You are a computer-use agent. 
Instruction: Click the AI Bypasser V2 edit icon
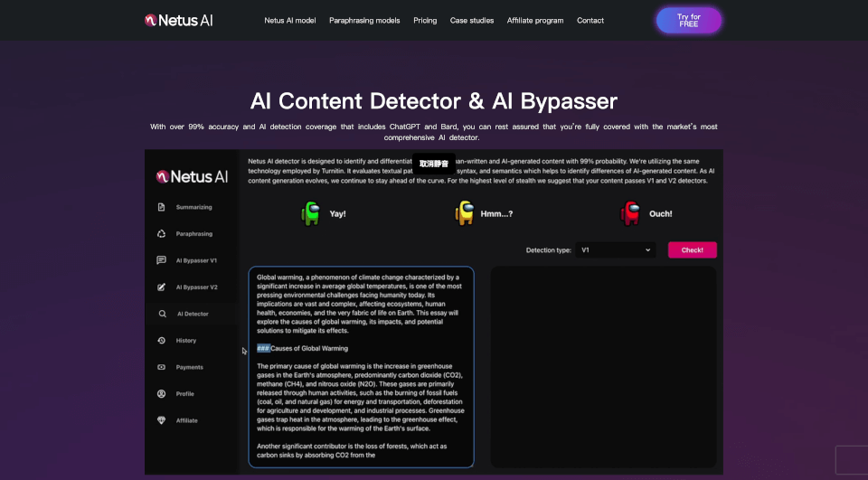161,287
